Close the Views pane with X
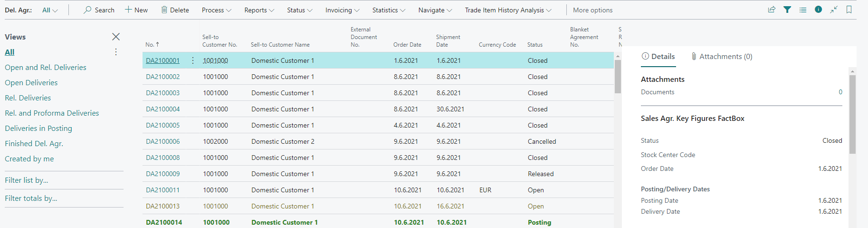 (x=115, y=37)
